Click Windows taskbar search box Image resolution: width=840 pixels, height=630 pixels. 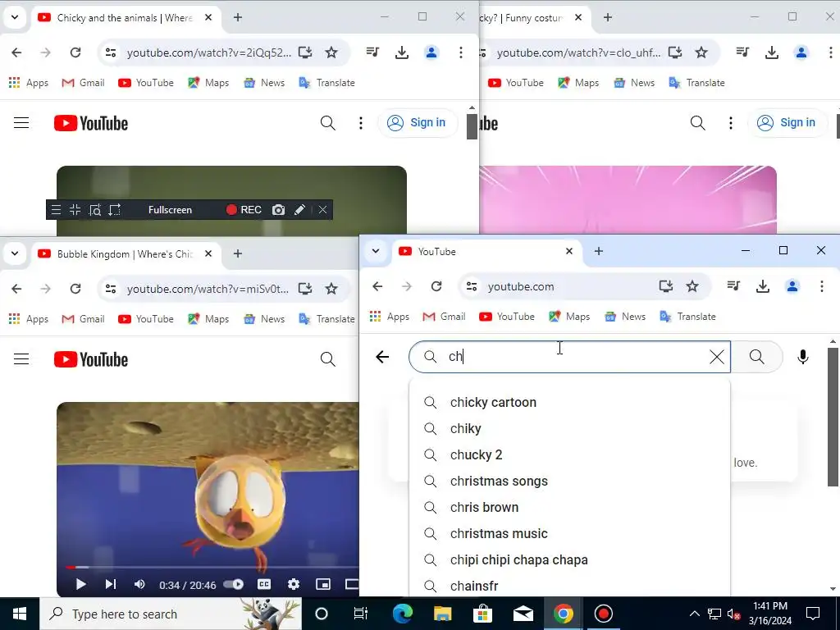[171, 614]
